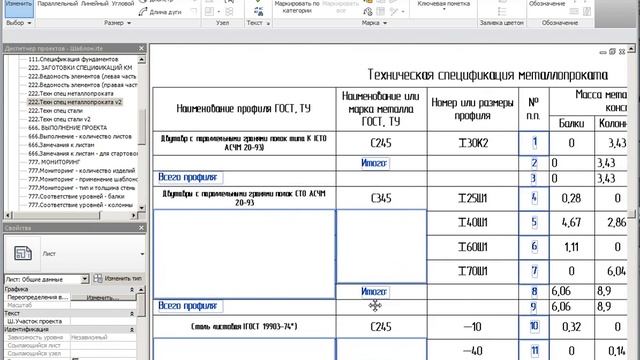
Task: Click the 4,67 value in Балки column
Action: point(571,223)
